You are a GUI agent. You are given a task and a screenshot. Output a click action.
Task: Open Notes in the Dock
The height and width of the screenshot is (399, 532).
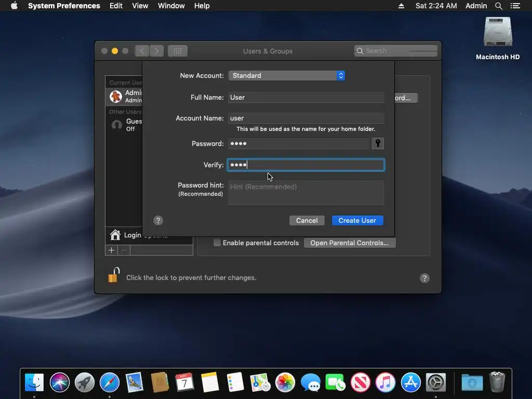(x=210, y=382)
